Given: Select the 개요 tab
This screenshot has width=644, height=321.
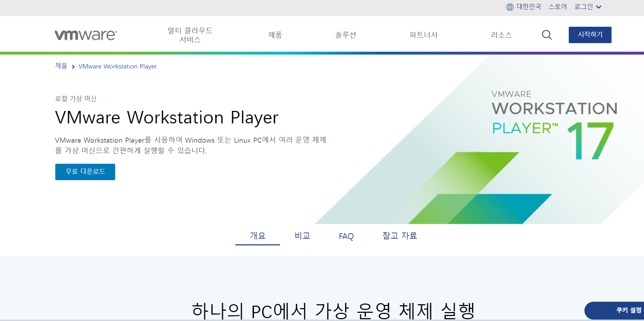Looking at the screenshot, I should click(x=257, y=236).
